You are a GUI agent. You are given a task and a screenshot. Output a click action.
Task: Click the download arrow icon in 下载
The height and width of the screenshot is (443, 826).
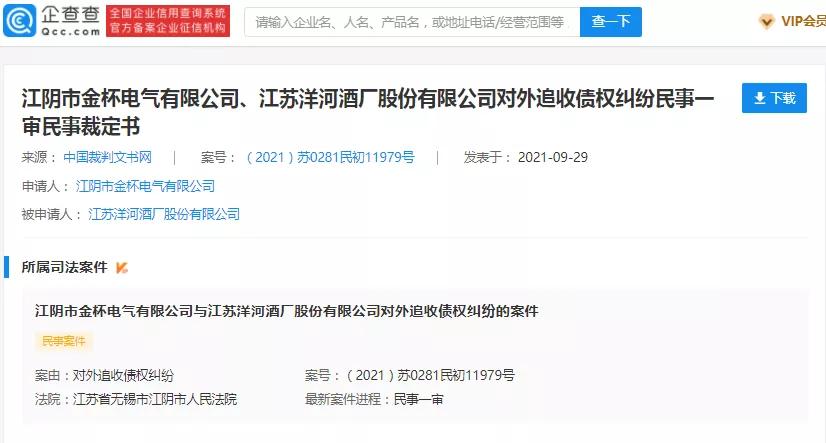click(x=760, y=98)
